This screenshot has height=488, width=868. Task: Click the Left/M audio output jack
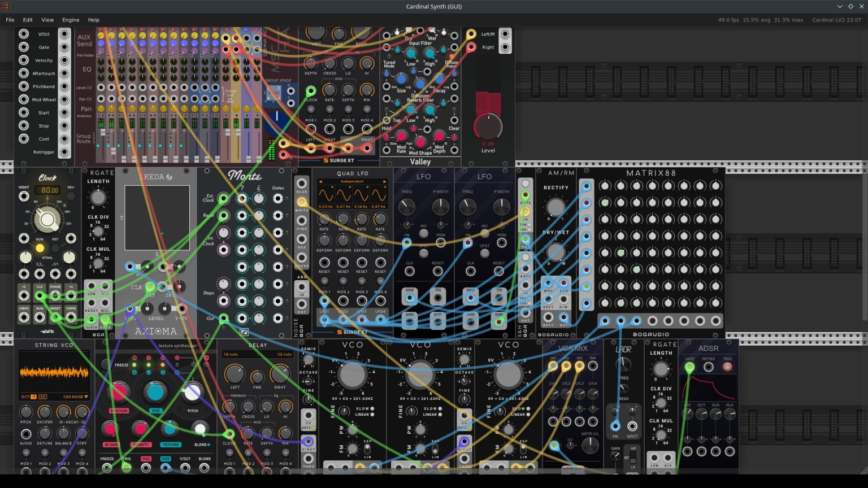point(505,34)
